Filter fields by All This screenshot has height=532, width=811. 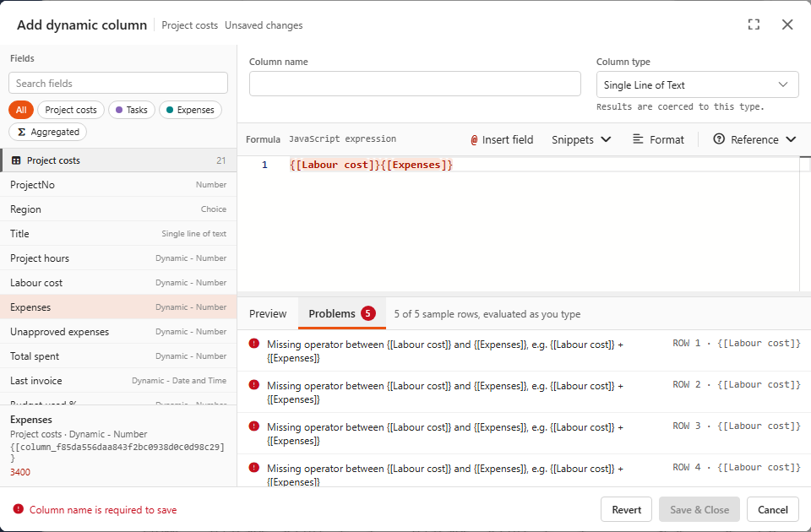21,110
